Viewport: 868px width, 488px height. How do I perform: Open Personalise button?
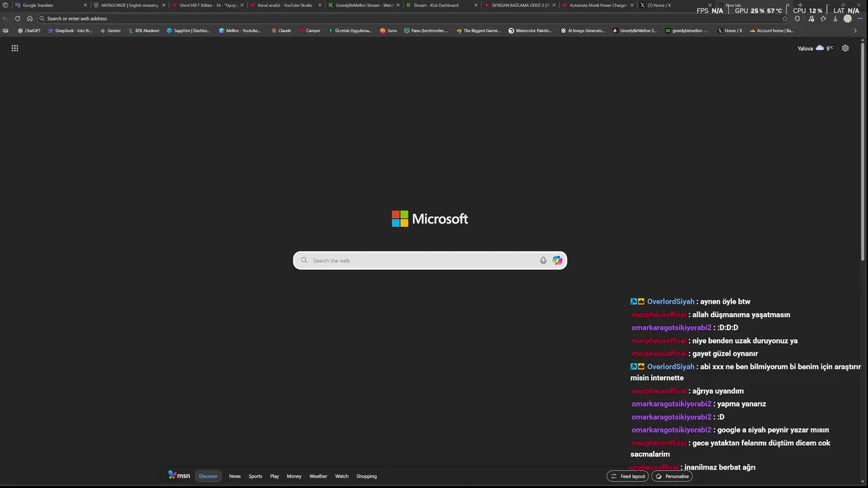672,476
